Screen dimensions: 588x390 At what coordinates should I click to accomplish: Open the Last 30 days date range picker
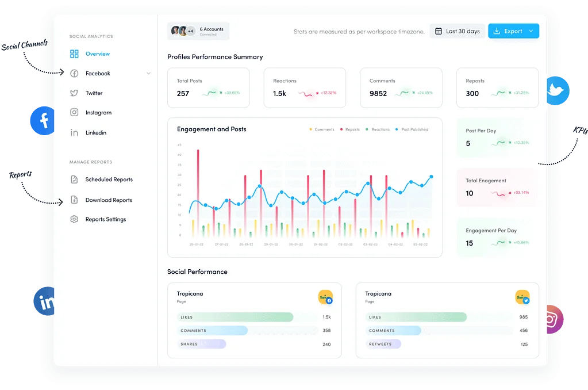click(457, 31)
